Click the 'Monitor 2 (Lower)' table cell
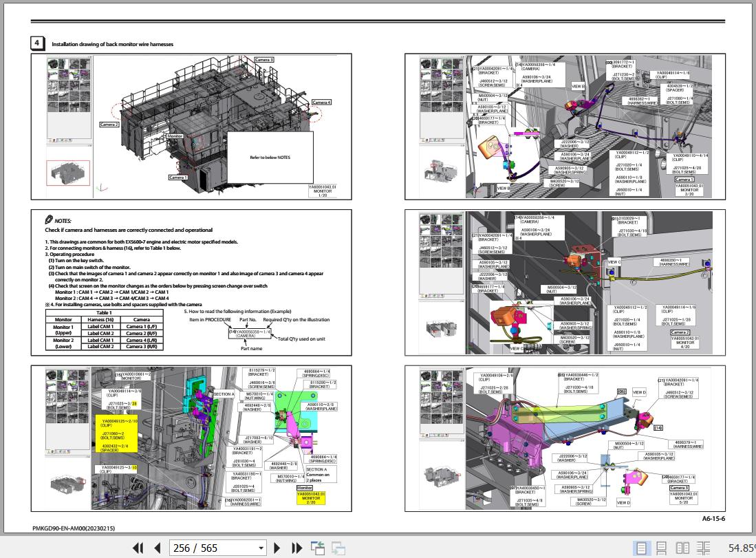Viewport: 756px width, 558px height. [63, 343]
